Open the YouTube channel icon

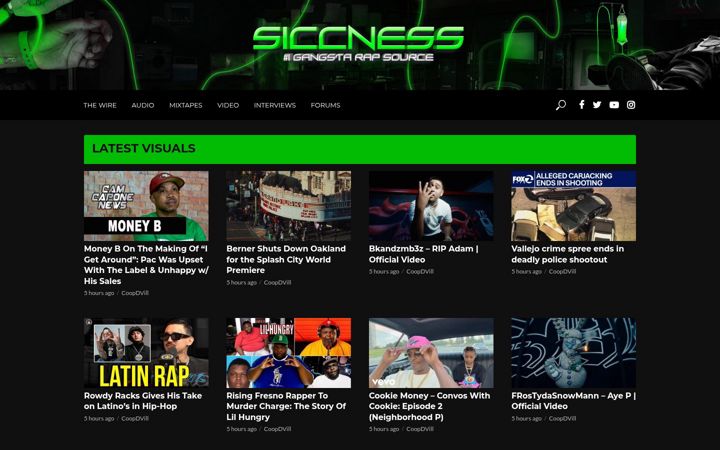[x=614, y=105]
